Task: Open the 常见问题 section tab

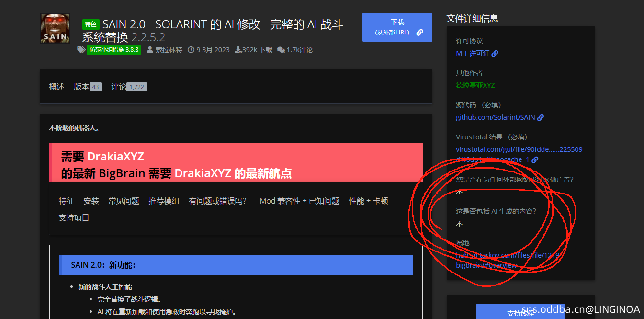Action: (x=124, y=201)
